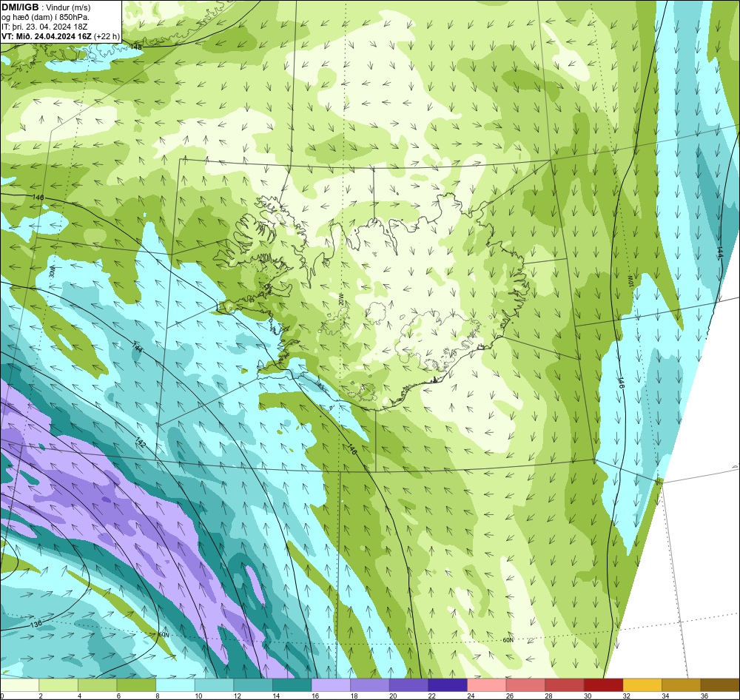
Task: Select the 20W longitude label
Action: (x=341, y=300)
